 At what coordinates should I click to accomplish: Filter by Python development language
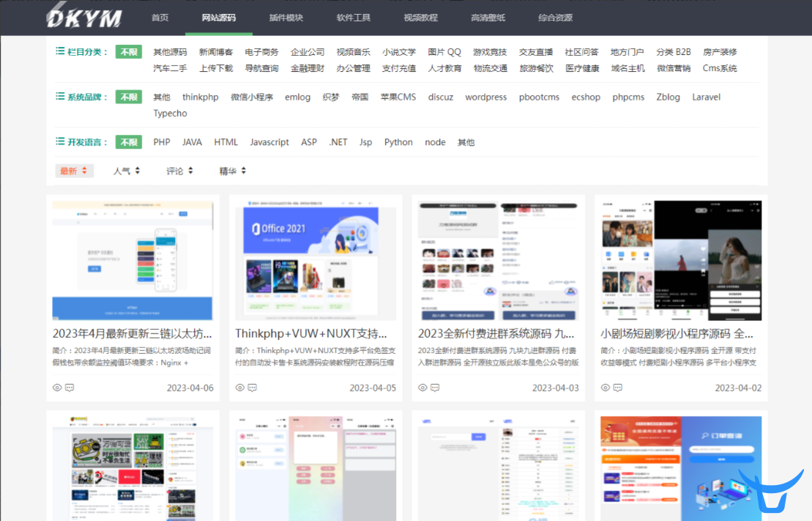click(x=398, y=142)
